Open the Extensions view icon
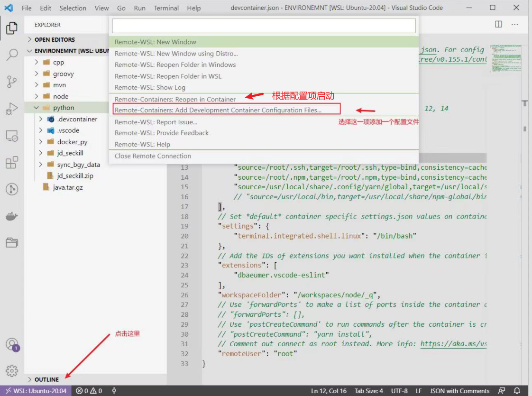The height and width of the screenshot is (396, 532). pyautogui.click(x=12, y=163)
